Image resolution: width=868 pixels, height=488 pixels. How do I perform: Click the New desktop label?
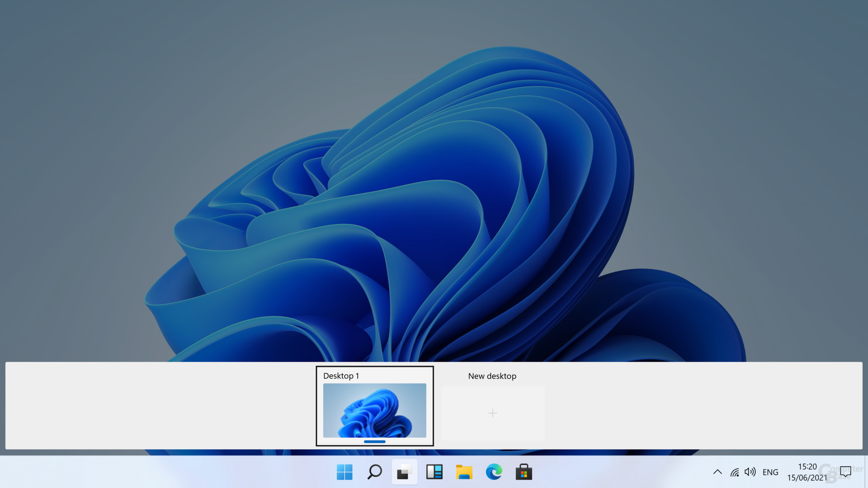492,376
